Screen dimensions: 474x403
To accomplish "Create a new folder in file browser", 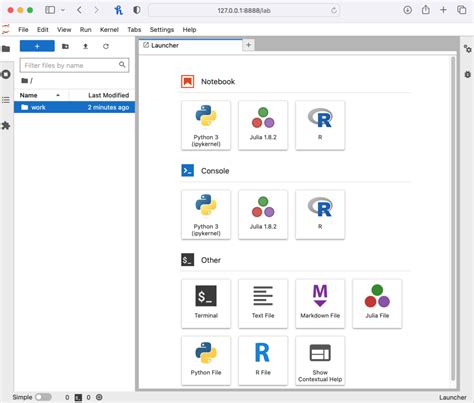I will pyautogui.click(x=65, y=46).
